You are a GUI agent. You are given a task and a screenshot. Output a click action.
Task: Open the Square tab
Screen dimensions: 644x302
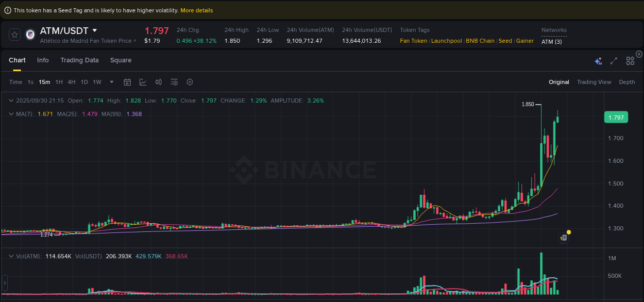point(121,60)
